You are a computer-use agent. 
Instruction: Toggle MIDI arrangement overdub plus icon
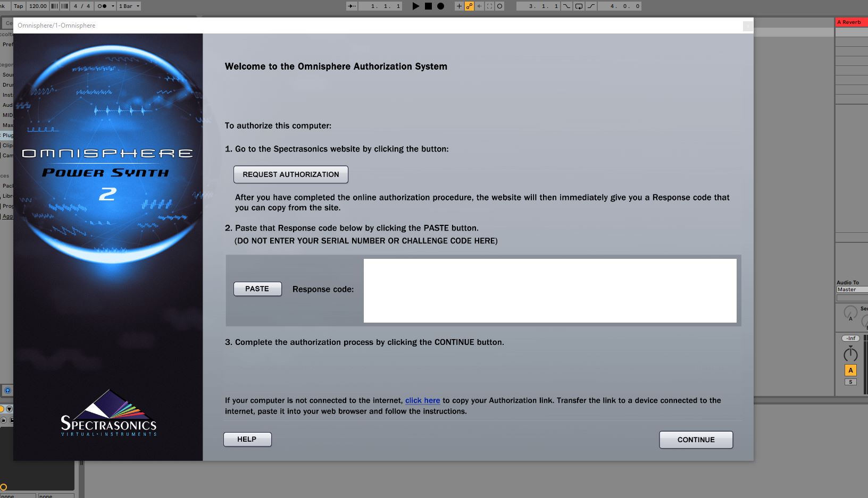point(459,6)
